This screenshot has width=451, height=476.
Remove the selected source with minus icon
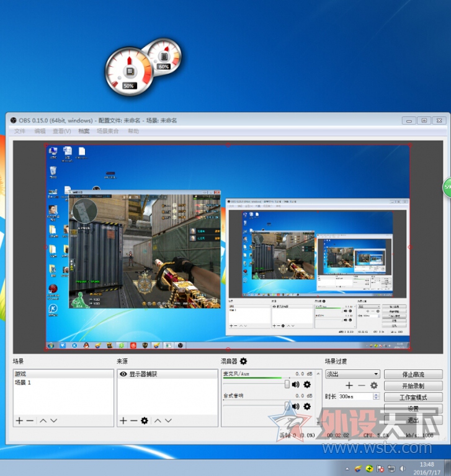(x=134, y=420)
